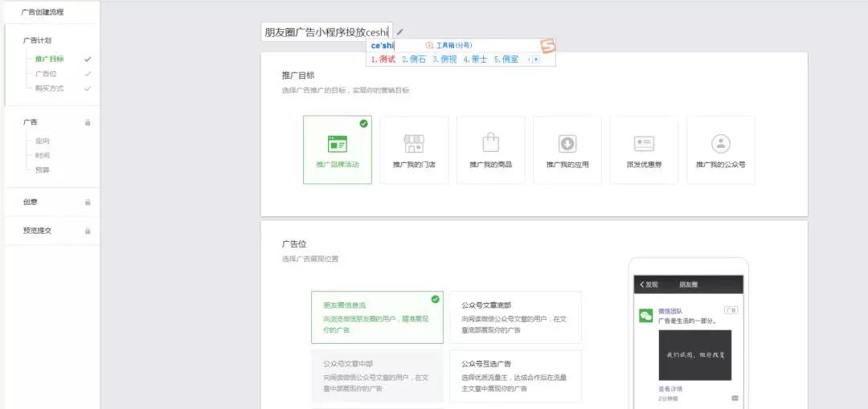The height and width of the screenshot is (409, 868).
Task: Choose the 派发优惠券 coupon icon
Action: point(644,145)
